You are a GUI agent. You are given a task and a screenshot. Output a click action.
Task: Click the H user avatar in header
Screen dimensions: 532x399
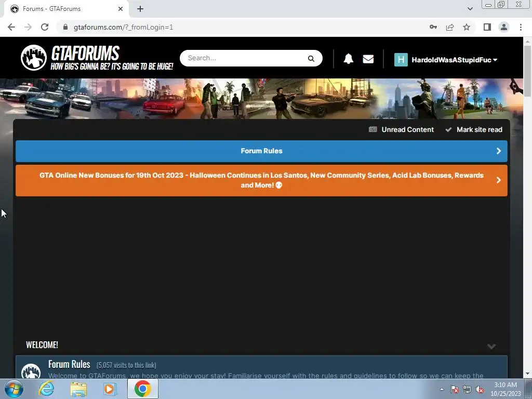[x=401, y=60]
